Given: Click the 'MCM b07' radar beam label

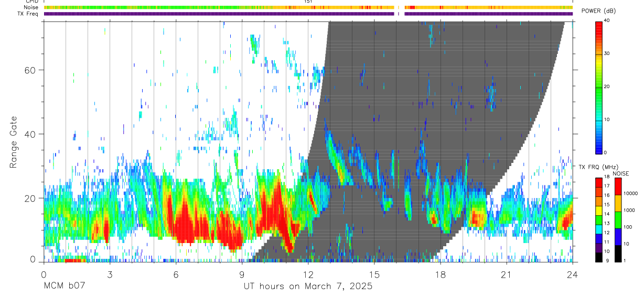Looking at the screenshot, I should coord(64,287).
